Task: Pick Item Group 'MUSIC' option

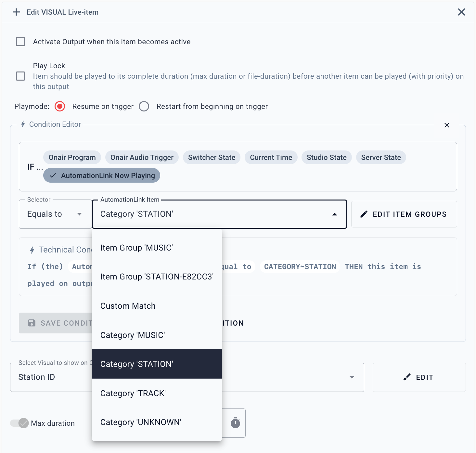Action: point(136,248)
